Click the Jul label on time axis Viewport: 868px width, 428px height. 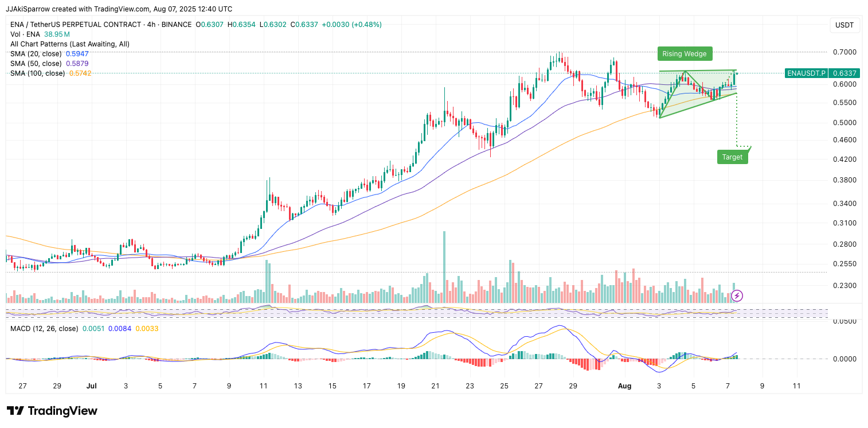tap(91, 386)
